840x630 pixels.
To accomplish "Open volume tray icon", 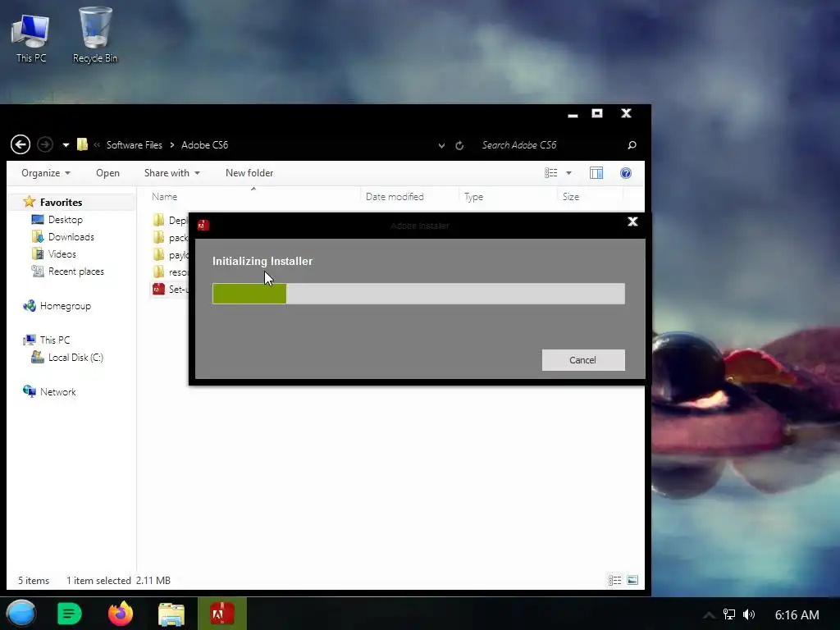I will click(749, 614).
